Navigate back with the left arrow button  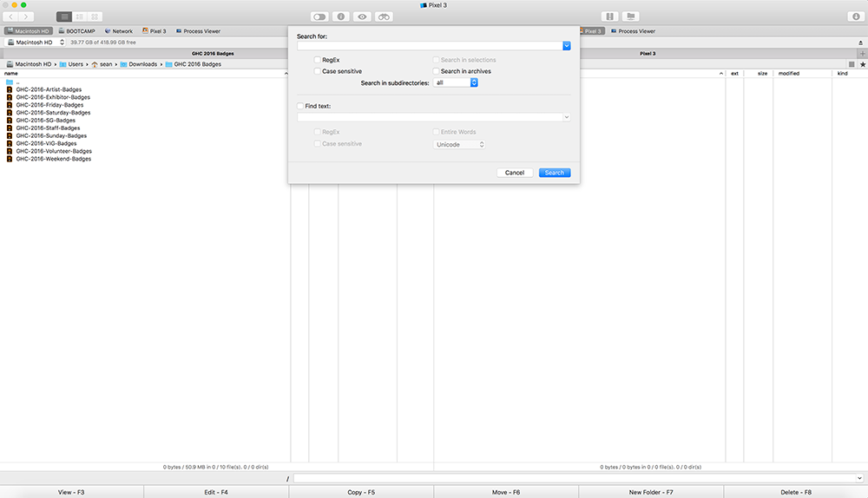click(x=11, y=16)
